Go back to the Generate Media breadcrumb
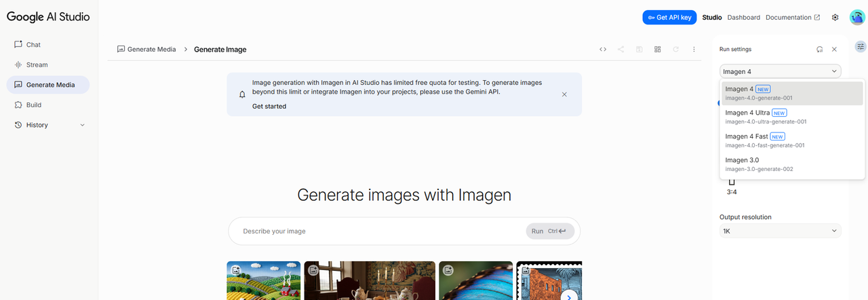Viewport: 868px width, 300px height. click(146, 49)
